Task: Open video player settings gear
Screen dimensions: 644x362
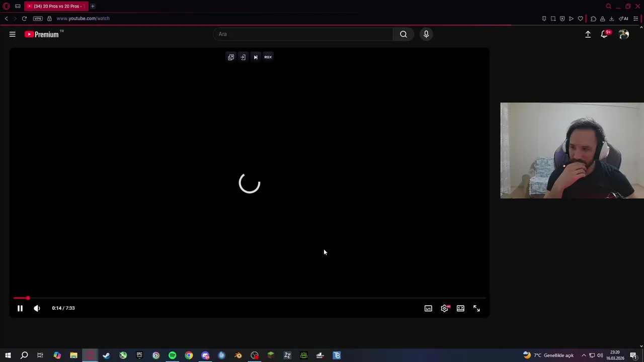Action: pos(445,308)
